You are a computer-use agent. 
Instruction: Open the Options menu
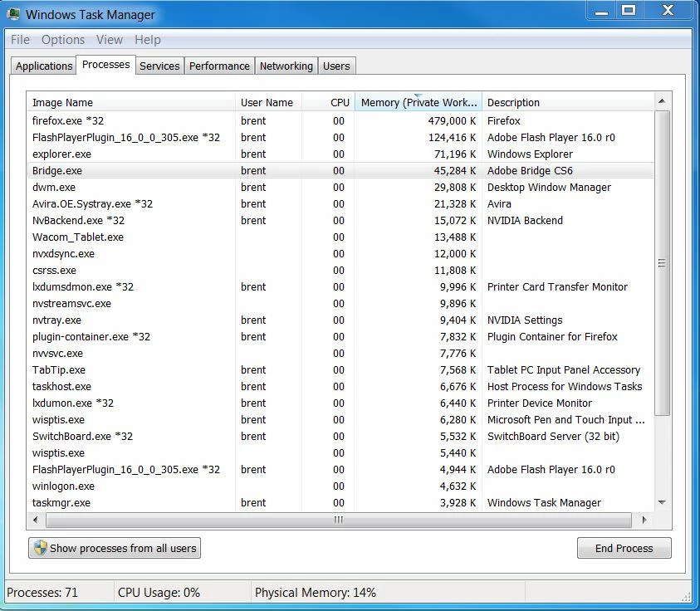pos(63,40)
